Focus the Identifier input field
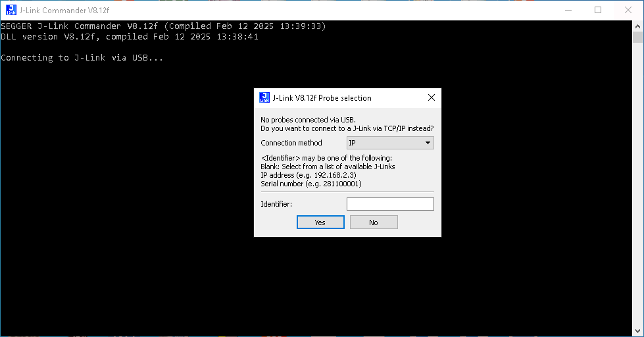 (390, 204)
